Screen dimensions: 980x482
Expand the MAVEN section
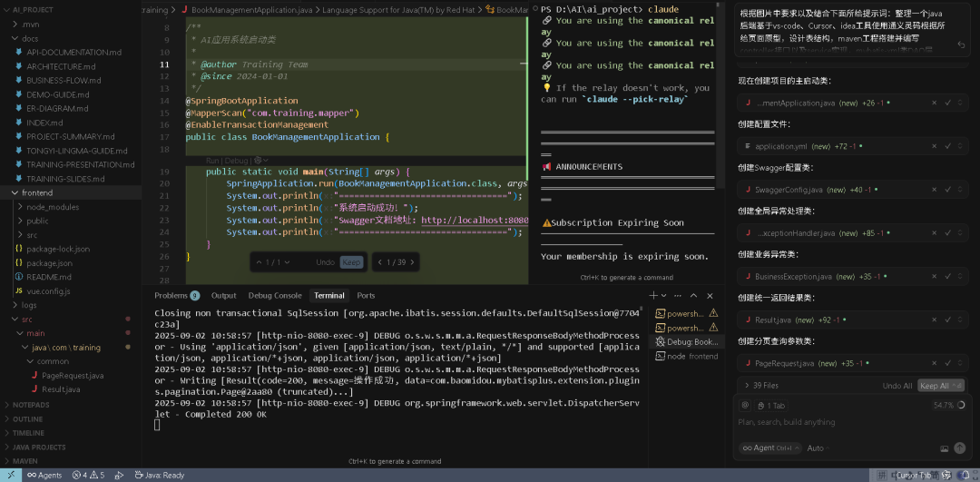[x=25, y=461]
